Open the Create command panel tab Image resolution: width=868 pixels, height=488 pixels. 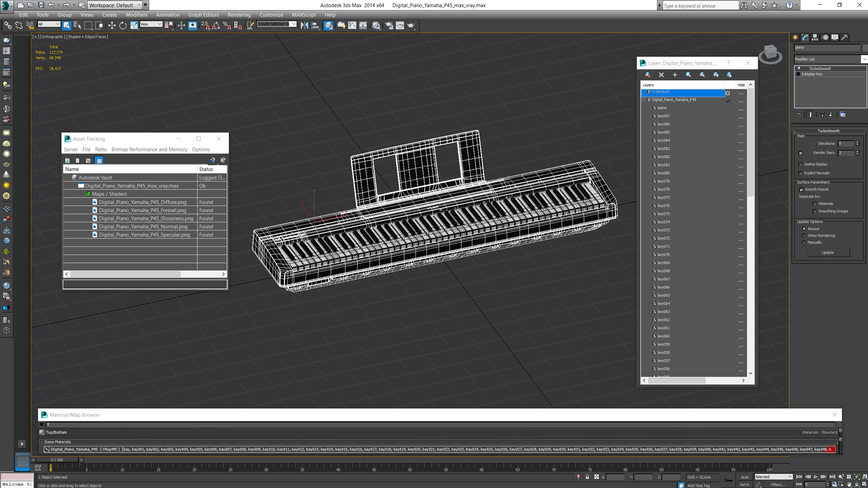tap(795, 38)
